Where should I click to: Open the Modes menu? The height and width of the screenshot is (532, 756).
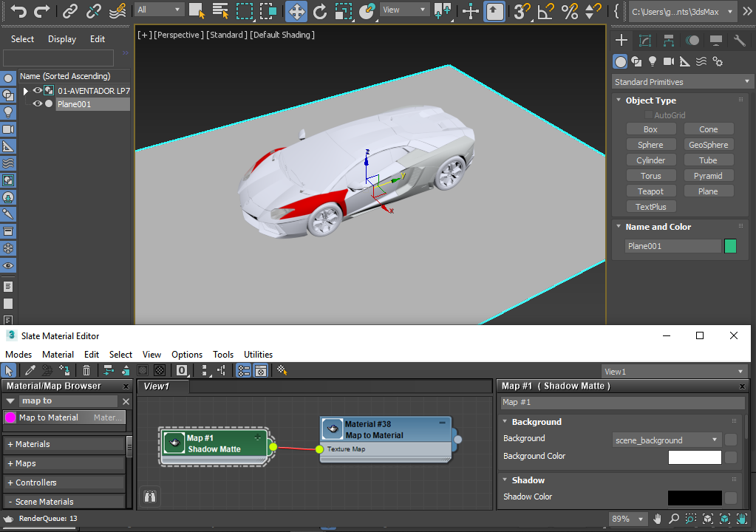coord(18,355)
